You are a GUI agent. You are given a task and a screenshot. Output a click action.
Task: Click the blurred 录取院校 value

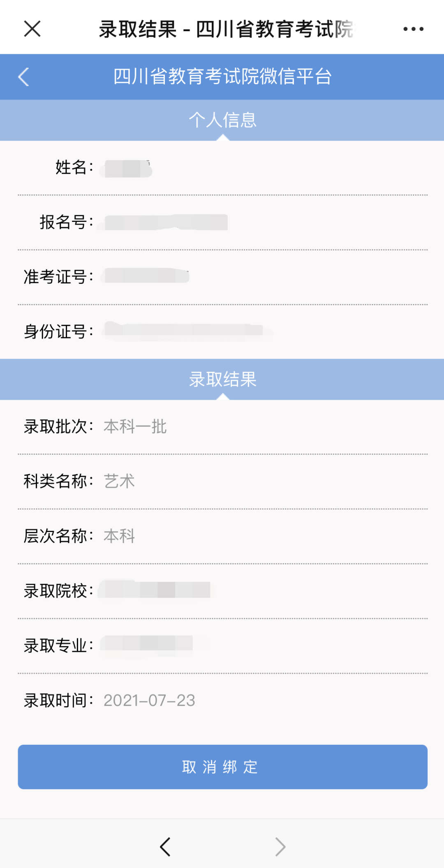tap(157, 590)
